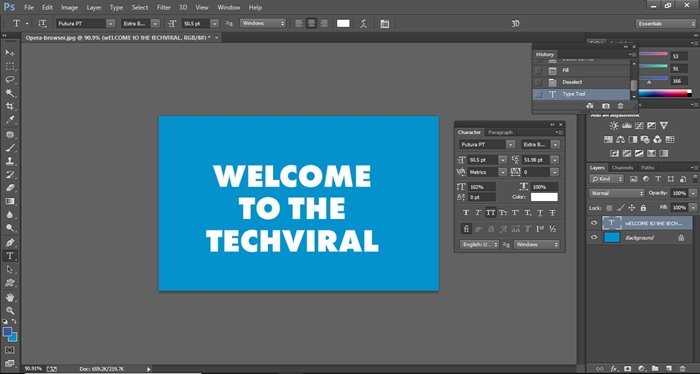Delete current state in History panel
Viewport: 700px width, 374px height.
(x=620, y=106)
